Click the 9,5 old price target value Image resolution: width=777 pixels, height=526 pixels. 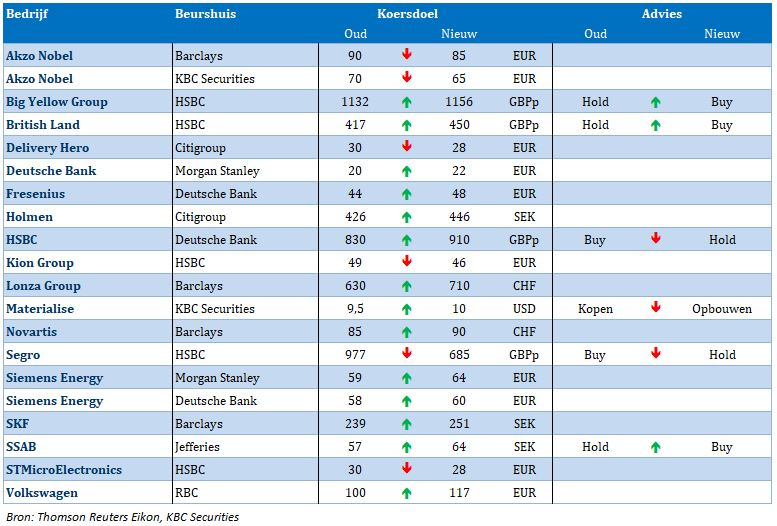point(355,309)
